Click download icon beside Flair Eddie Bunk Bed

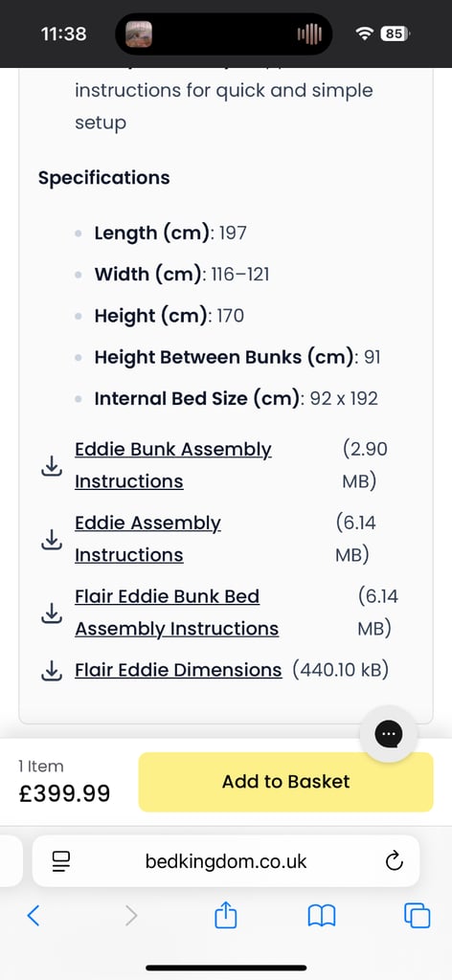[52, 613]
